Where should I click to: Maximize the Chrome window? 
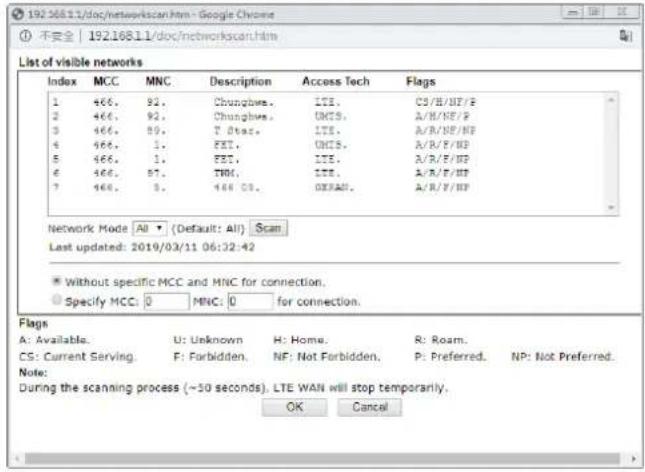(594, 12)
